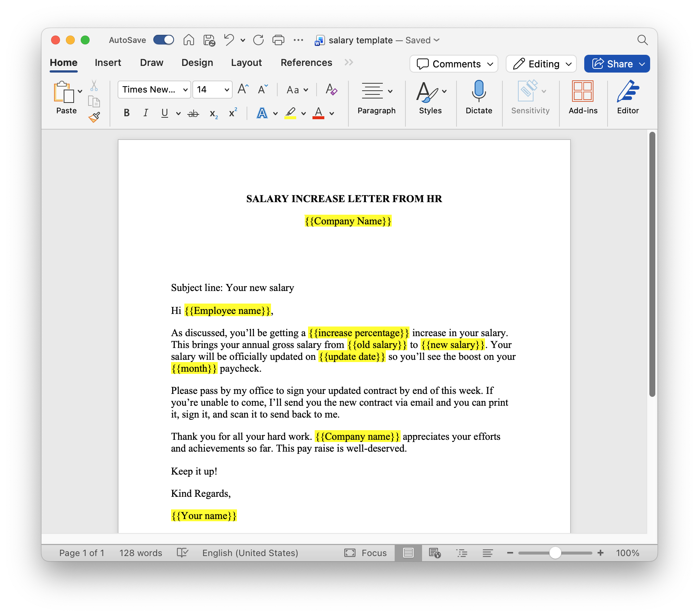Switch to the Insert ribbon tab
This screenshot has height=616, width=699.
pyautogui.click(x=108, y=63)
